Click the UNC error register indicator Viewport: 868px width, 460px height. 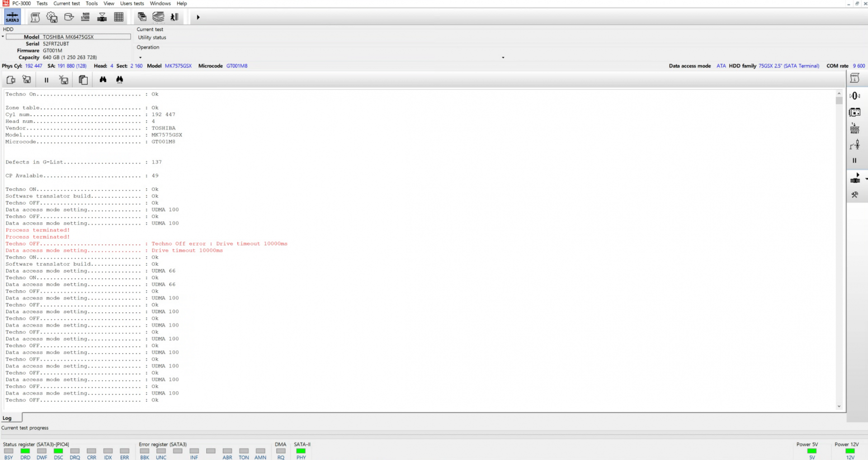click(x=161, y=451)
